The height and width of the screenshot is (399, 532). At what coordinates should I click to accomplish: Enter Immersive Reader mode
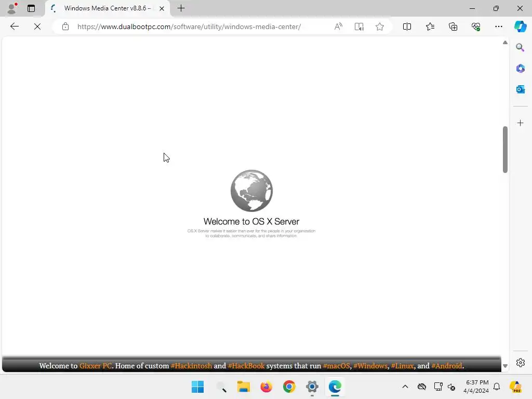359,26
